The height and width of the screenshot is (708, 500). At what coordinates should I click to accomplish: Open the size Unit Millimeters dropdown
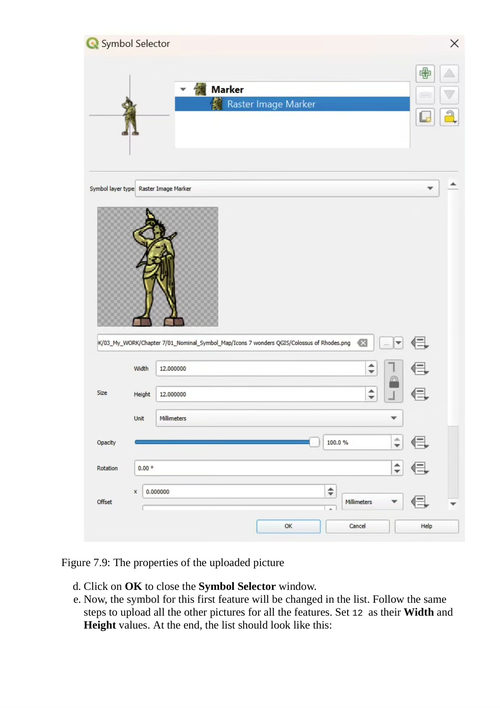[x=279, y=418]
